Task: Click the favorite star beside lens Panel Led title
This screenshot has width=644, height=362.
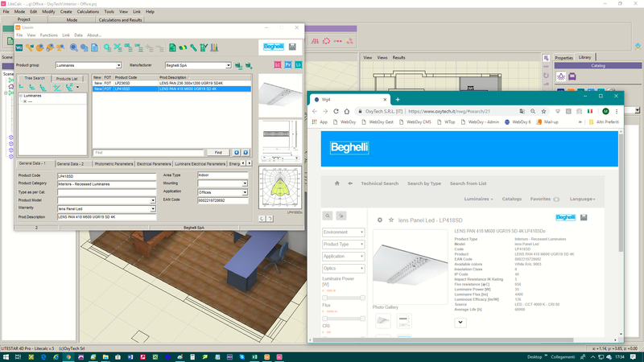Action: 391,220
